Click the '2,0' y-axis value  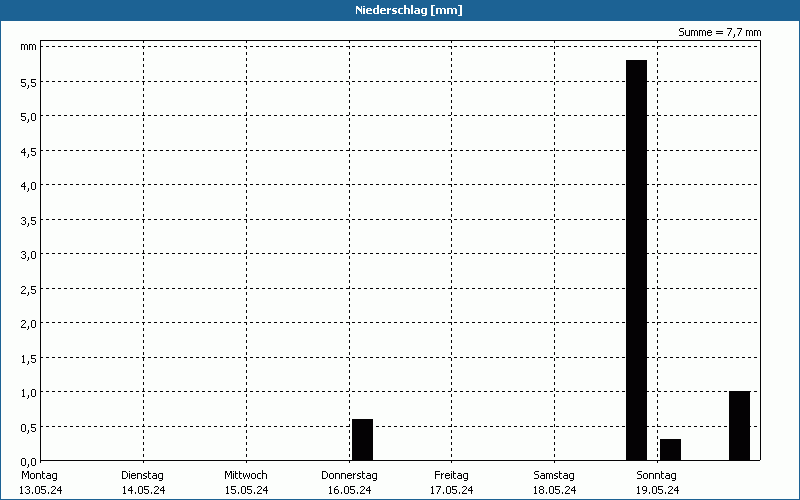tap(29, 323)
